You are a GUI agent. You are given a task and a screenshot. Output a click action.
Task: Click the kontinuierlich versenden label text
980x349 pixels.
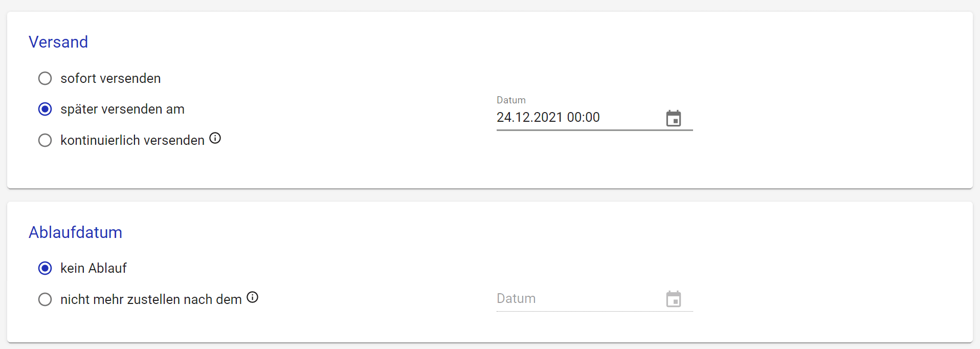pos(132,140)
